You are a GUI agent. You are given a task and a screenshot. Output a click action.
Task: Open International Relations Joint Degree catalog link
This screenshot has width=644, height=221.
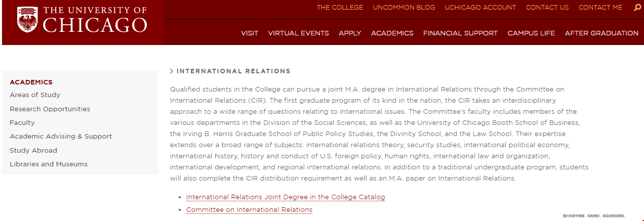(286, 197)
